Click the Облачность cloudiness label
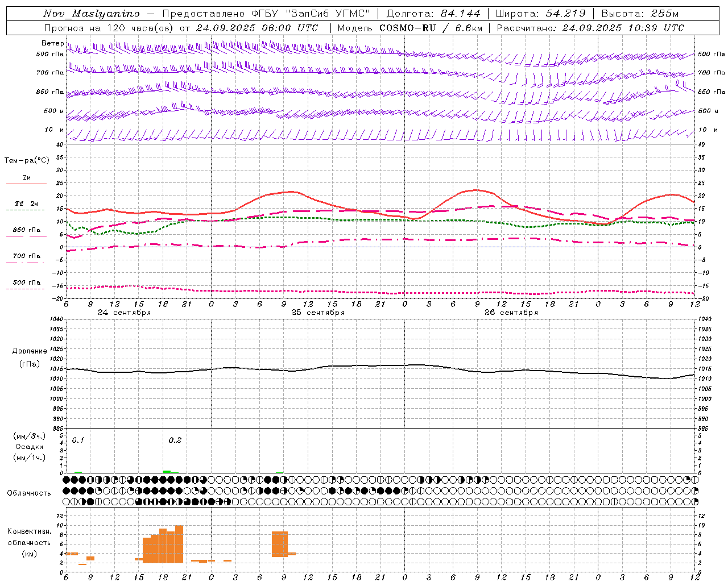728x582 pixels. [x=29, y=493]
